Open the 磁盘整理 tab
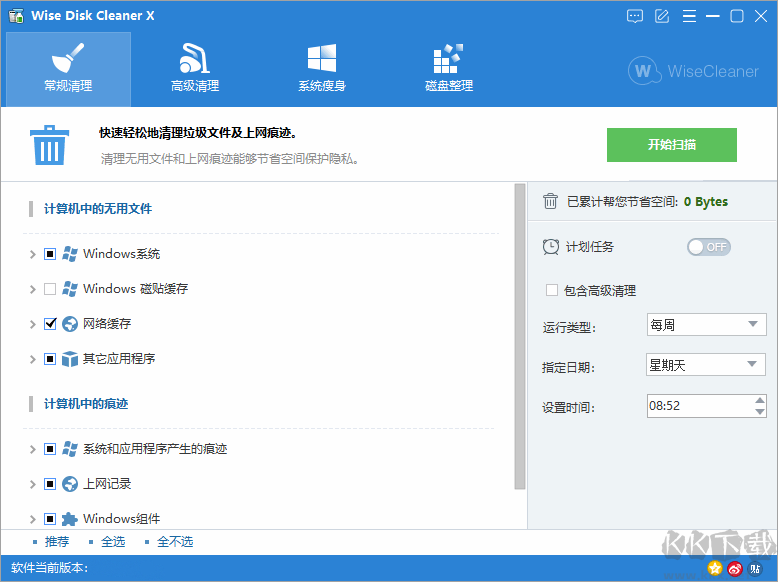Image resolution: width=778 pixels, height=582 pixels. click(x=449, y=68)
